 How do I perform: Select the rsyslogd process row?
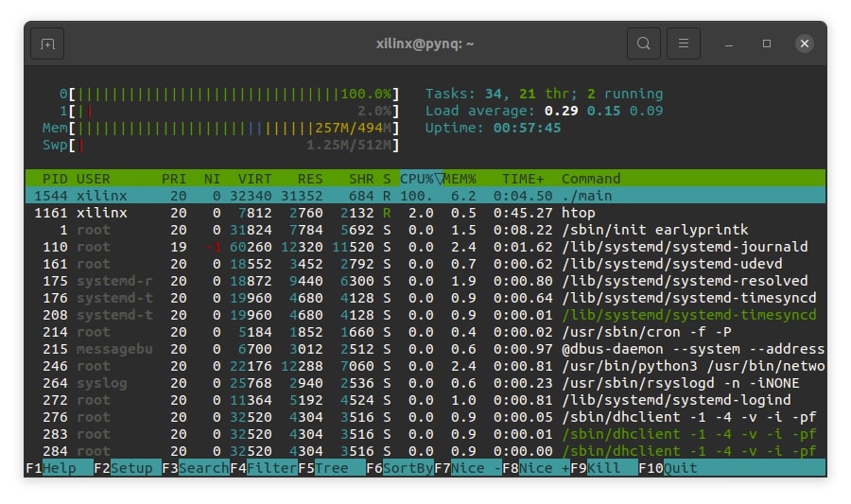tap(425, 383)
